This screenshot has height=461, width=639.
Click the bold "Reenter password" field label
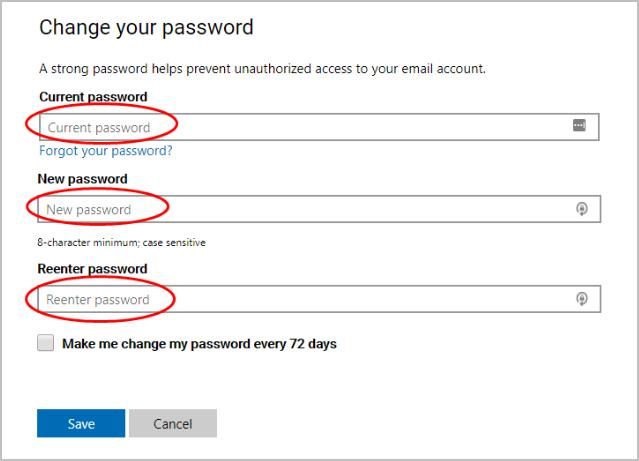92,269
